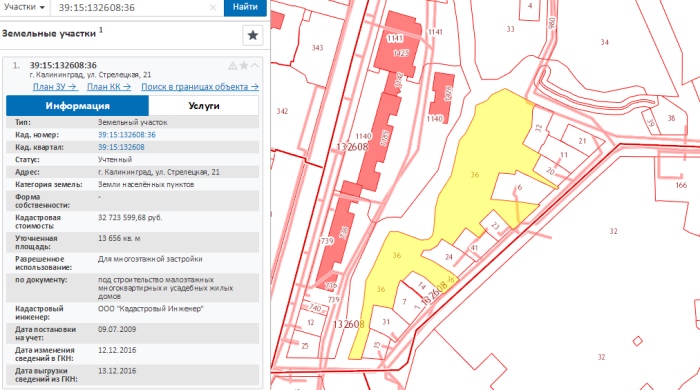Star the 39:15:132608:36 result item
Viewport: 700px width, 390px height.
244,66
